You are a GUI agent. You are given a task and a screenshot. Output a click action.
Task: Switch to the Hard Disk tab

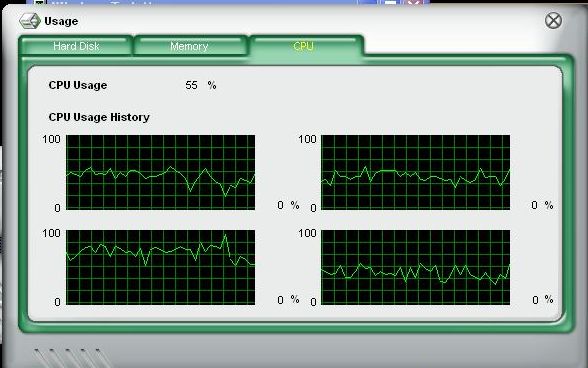click(x=76, y=46)
